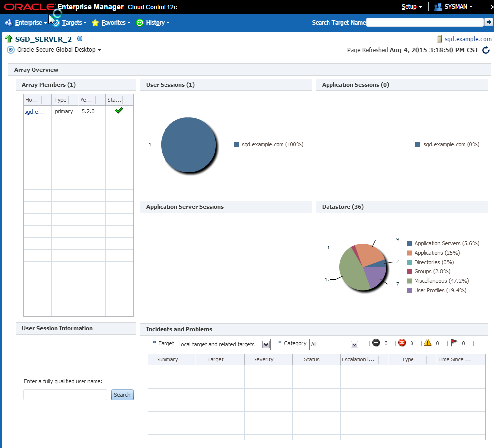Click the warning incidents yellow triangle icon

point(427,343)
